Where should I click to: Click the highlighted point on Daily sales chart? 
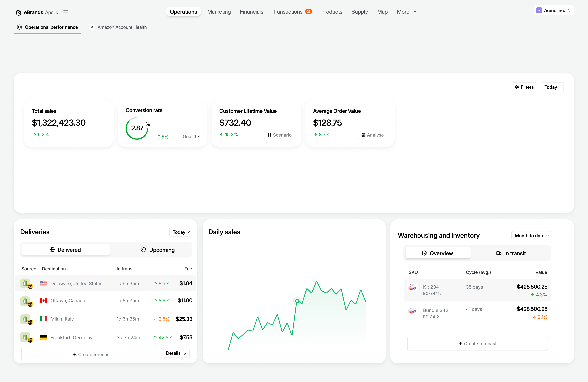(x=297, y=301)
